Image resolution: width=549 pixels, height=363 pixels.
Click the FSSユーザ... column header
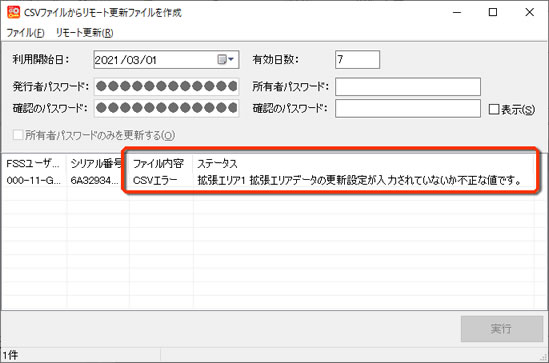coord(34,163)
